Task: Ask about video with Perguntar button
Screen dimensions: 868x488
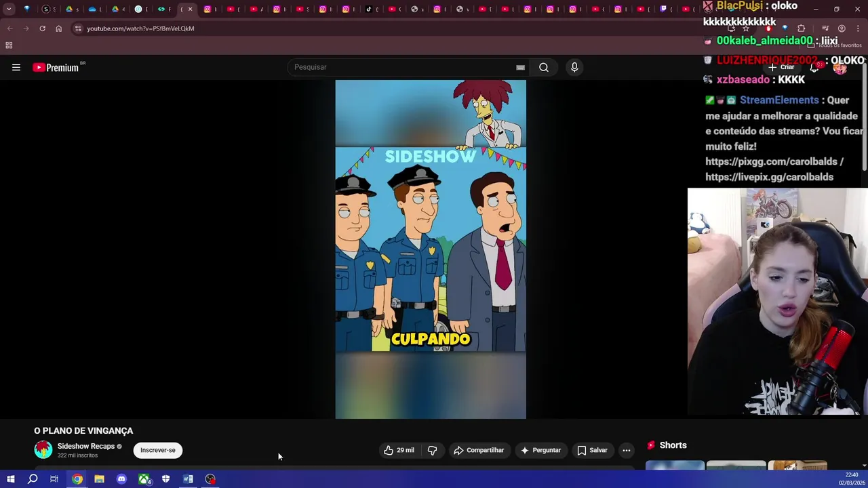Action: (x=540, y=450)
